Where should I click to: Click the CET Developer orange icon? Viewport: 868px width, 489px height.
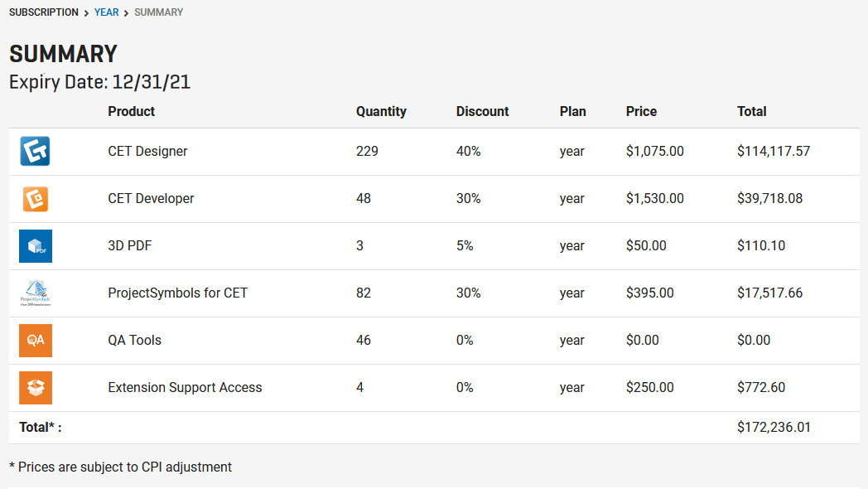[35, 198]
